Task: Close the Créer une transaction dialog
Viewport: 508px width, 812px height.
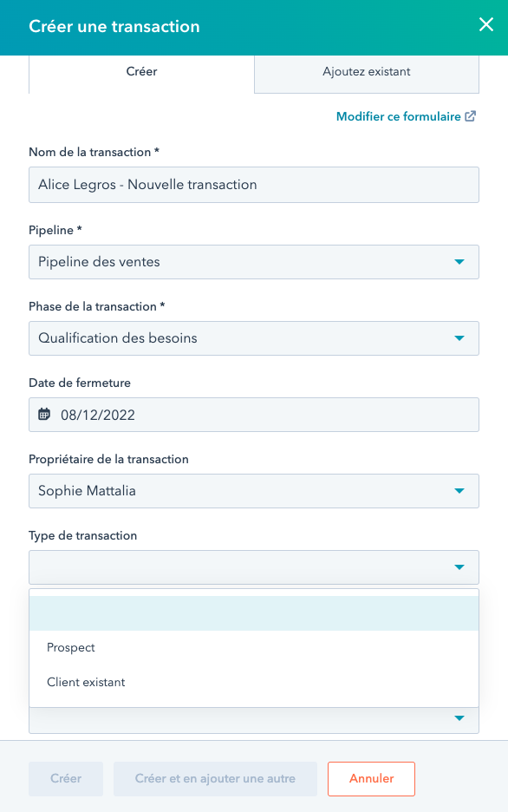Action: [x=485, y=25]
